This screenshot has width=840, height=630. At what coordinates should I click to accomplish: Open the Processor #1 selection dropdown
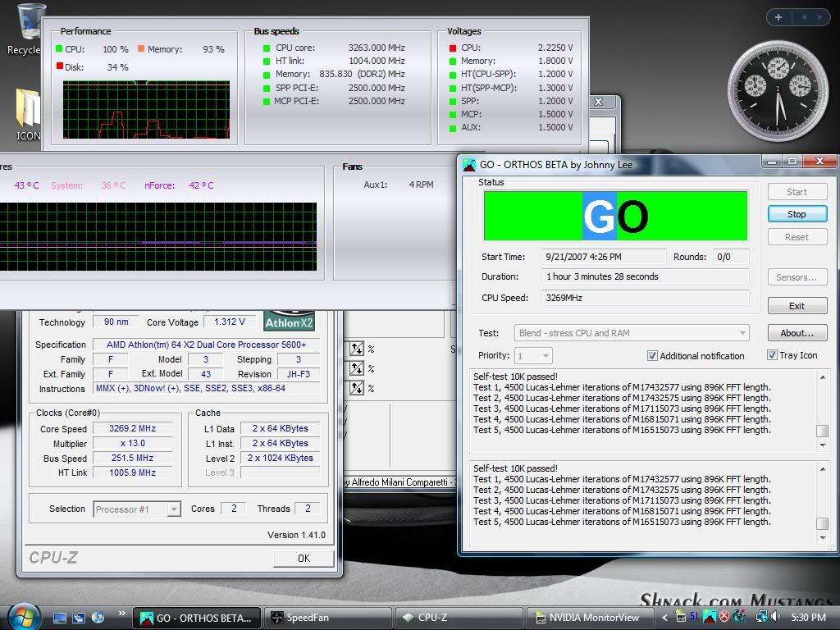coord(173,509)
